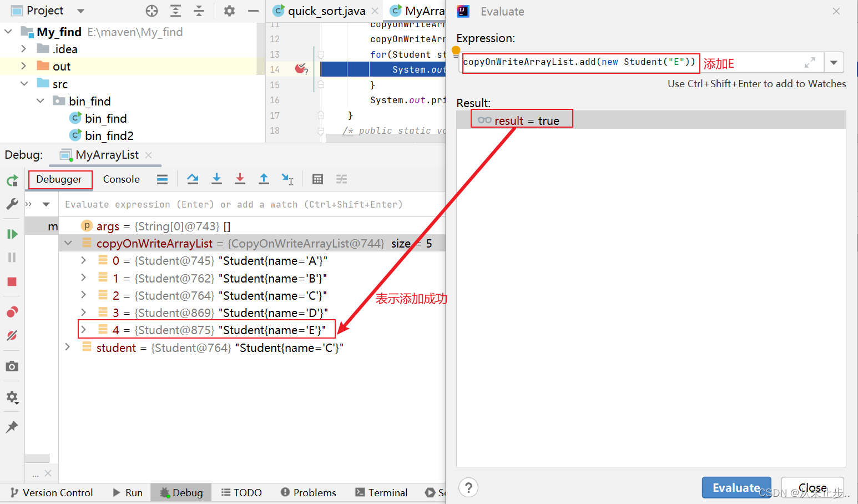Close quick_sort.java tab

pyautogui.click(x=375, y=11)
